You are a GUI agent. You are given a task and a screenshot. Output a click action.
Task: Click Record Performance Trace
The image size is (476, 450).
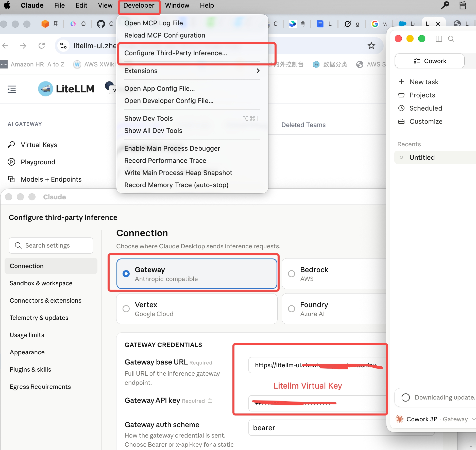click(165, 161)
